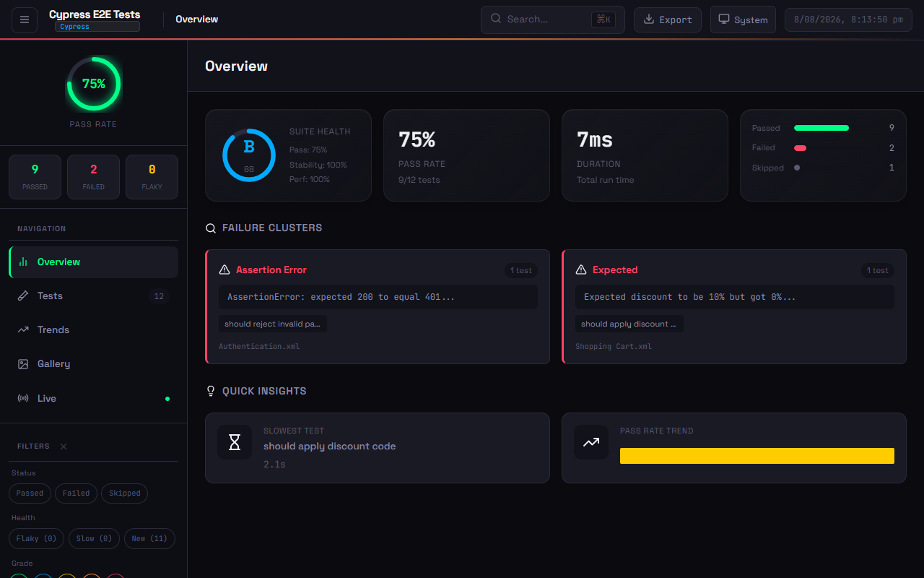The image size is (924, 578).
Task: Click the yellow Pass Rate Trend bar
Action: pos(757,456)
